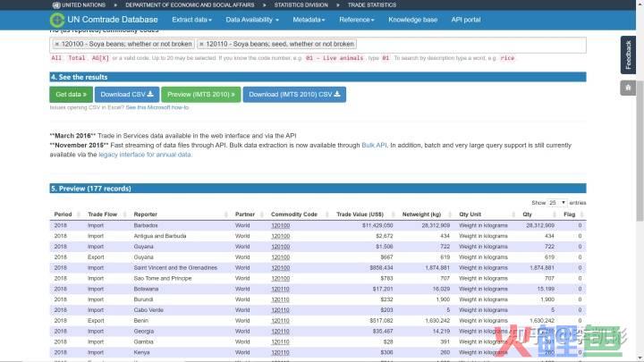Image resolution: width=644 pixels, height=362 pixels.
Task: Open Statistics Division breadcrumb link
Action: tap(301, 5)
